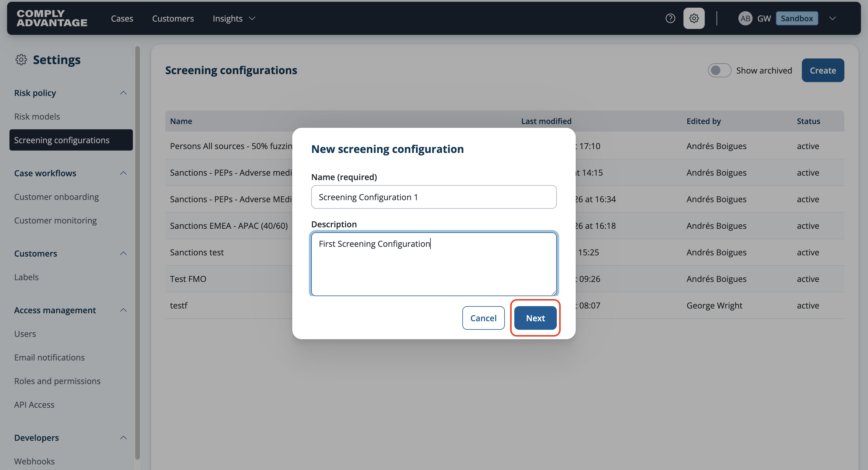Viewport: 868px width, 470px height.
Task: Open the testf configuration row
Action: point(505,305)
